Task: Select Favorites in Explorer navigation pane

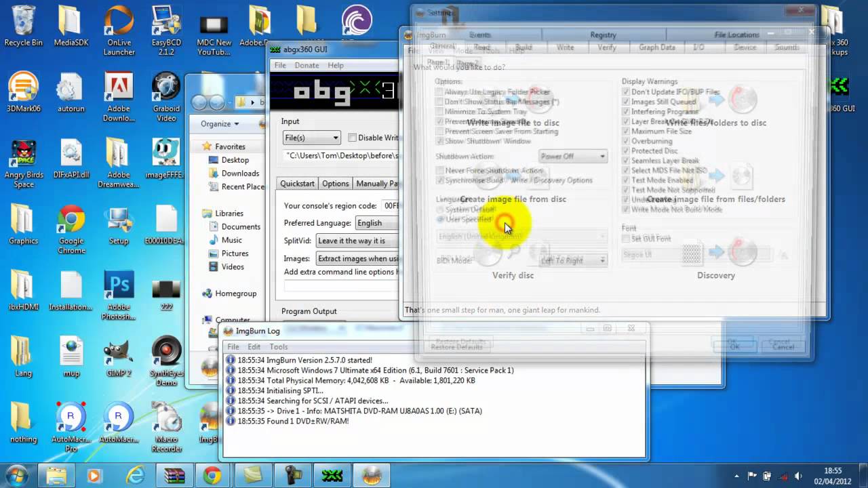Action: point(230,146)
